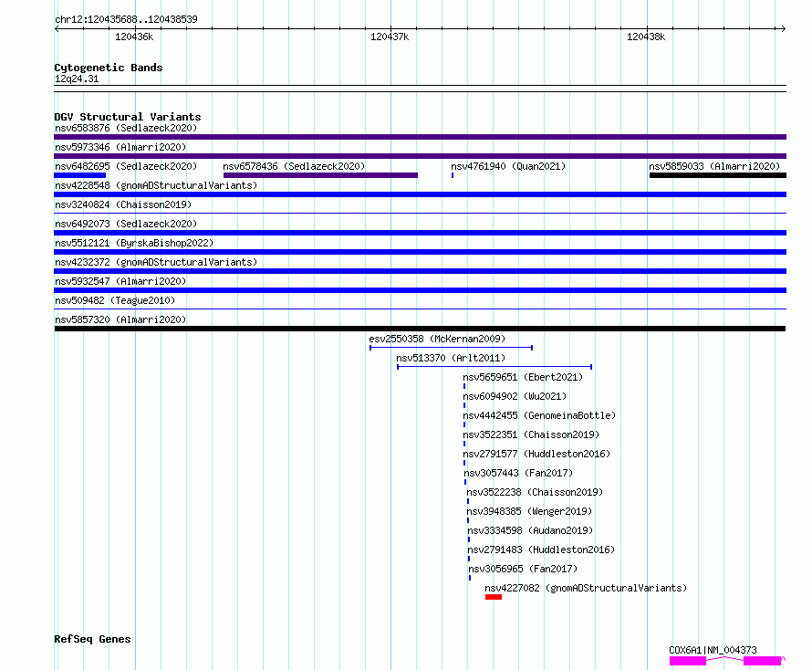812x670 pixels.
Task: Select nsv3522238 (Chaisson2019) label
Action: point(535,492)
